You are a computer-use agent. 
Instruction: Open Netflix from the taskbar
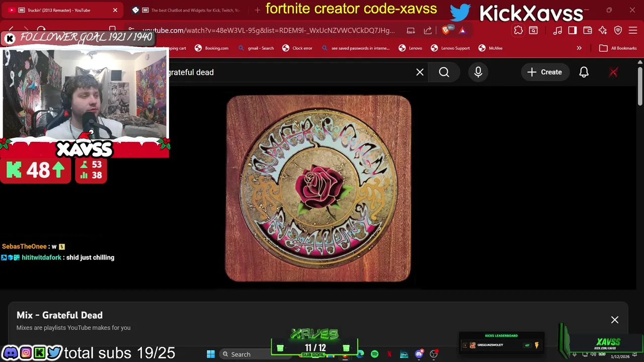(389, 354)
